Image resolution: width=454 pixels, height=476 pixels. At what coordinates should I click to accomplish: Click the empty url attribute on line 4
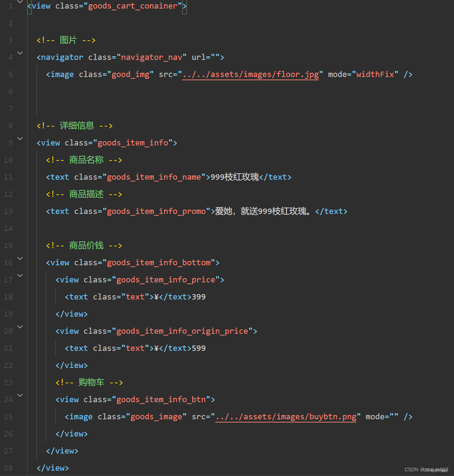pos(206,57)
